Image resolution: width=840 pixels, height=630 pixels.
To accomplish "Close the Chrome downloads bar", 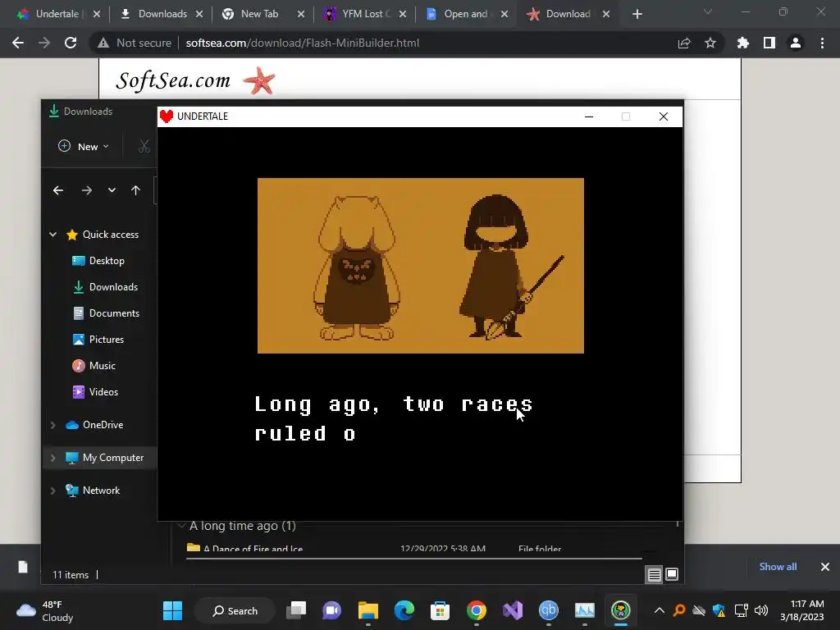I will pos(825,567).
